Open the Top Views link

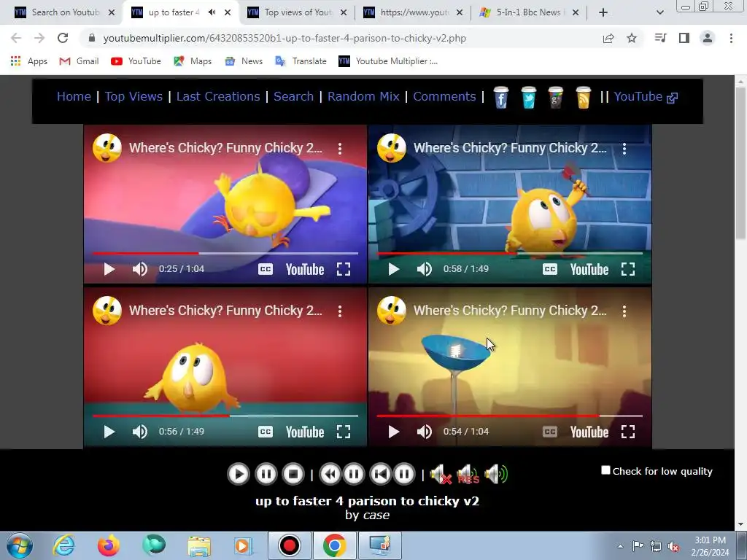click(x=133, y=97)
